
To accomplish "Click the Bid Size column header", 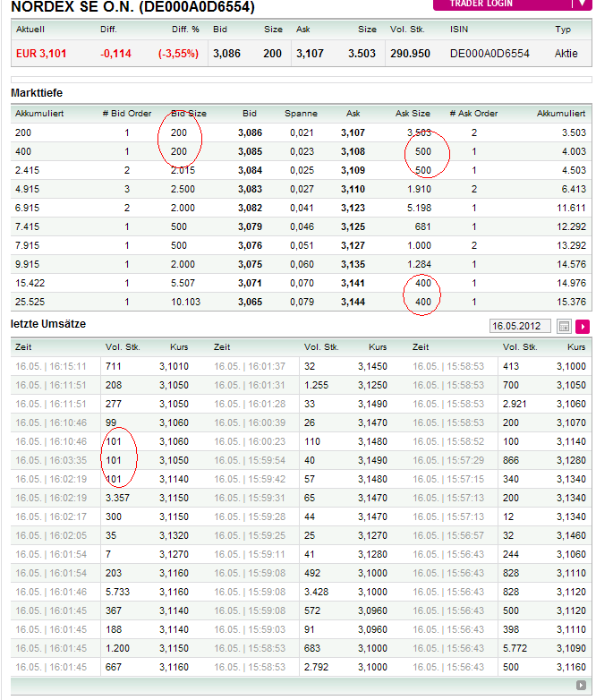I will tap(189, 114).
